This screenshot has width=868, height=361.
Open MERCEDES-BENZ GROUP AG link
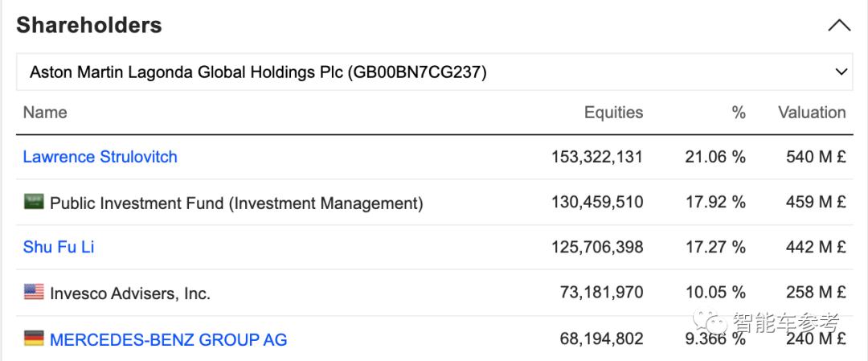tap(168, 339)
